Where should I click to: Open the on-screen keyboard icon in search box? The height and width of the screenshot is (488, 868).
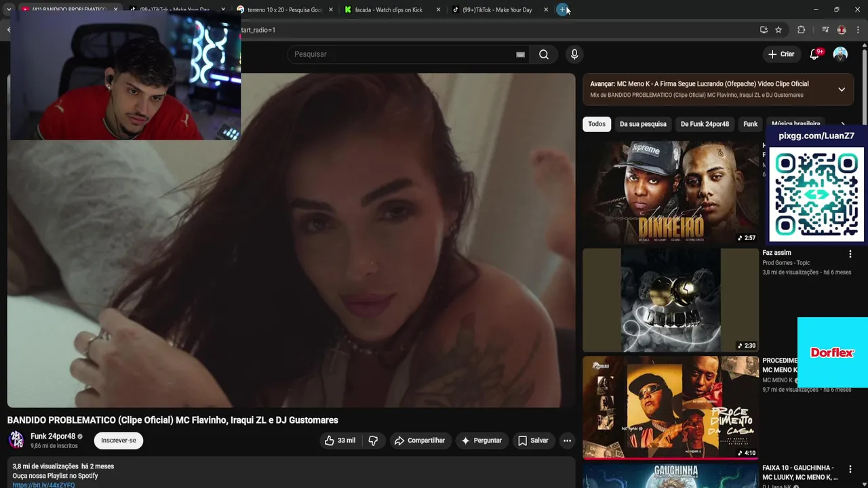tap(520, 54)
